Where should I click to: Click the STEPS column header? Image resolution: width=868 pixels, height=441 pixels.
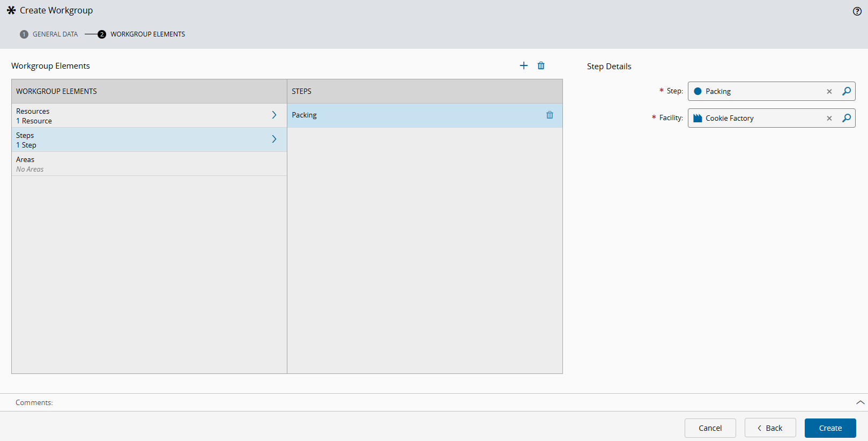[x=425, y=91]
